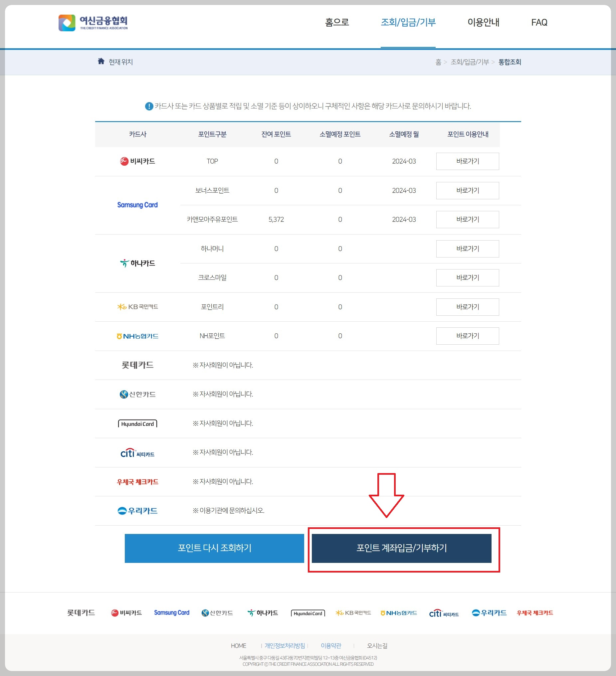Select the 신한카드 logo in the footer
This screenshot has width=616, height=676.
(x=217, y=613)
